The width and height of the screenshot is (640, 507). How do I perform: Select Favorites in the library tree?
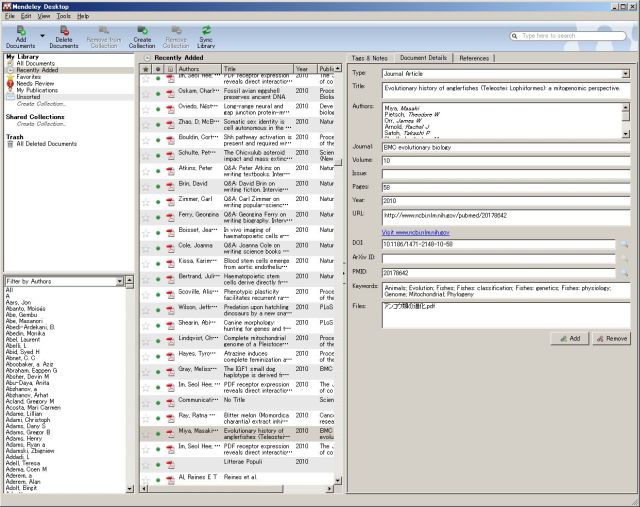point(29,77)
